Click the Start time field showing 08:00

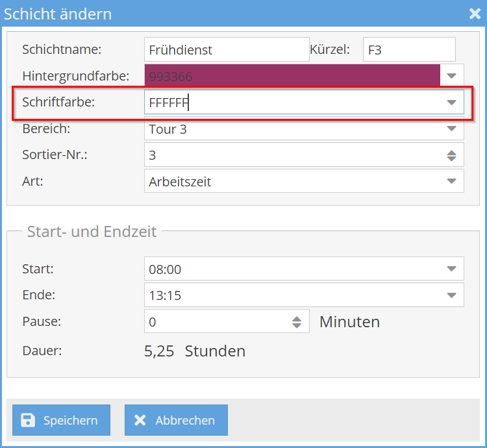292,269
